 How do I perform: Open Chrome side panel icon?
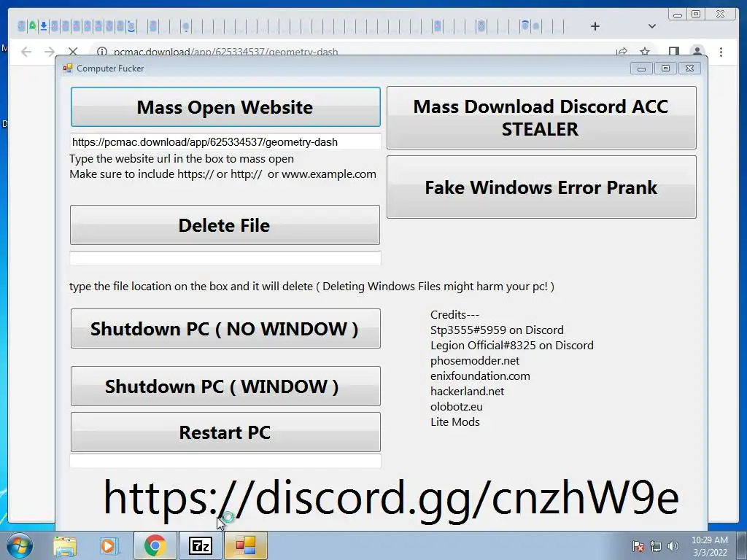click(x=673, y=52)
